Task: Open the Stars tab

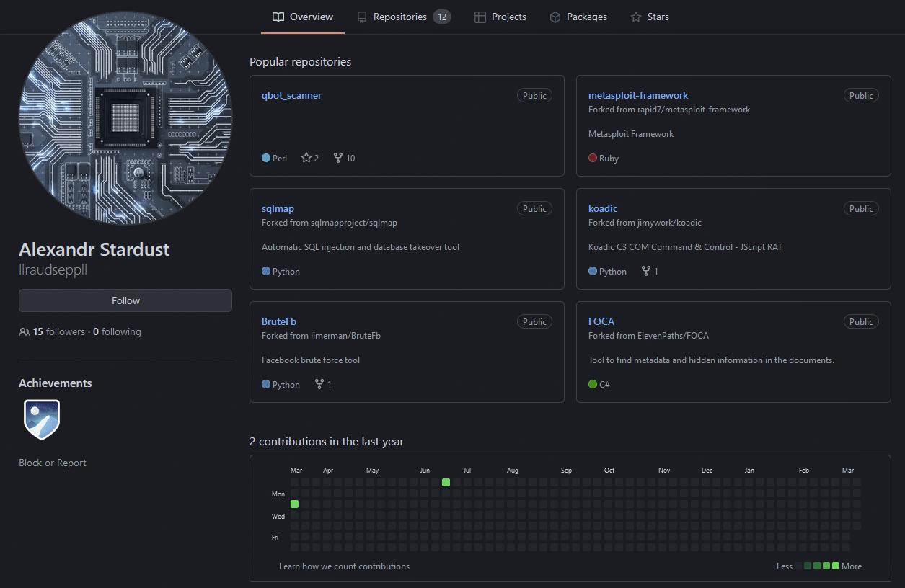Action: 650,17
